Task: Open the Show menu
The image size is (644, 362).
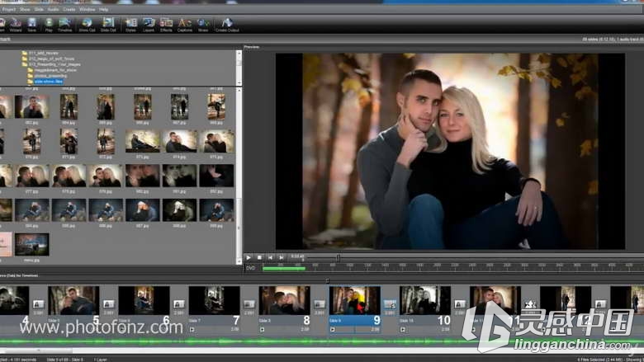Action: (25, 9)
